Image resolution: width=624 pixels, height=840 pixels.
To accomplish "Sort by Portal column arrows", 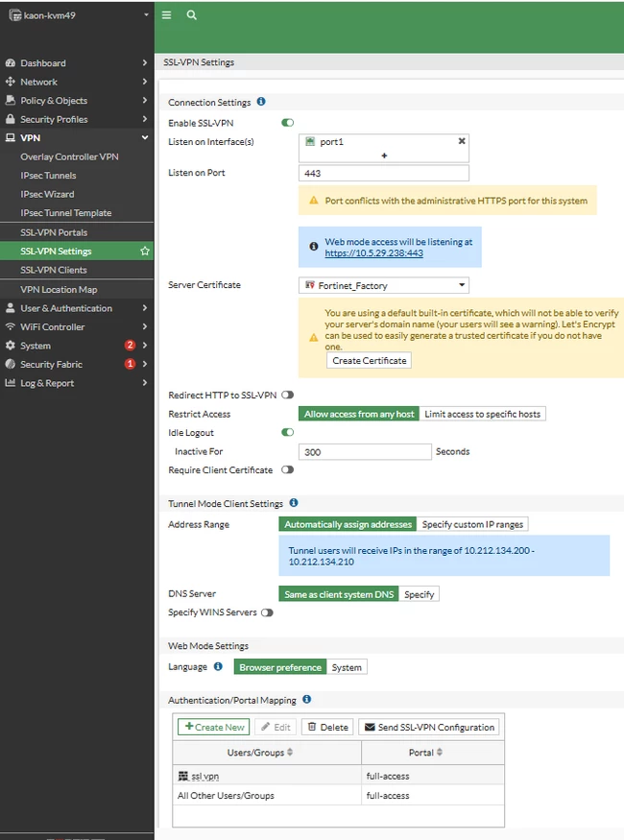I will 440,752.
